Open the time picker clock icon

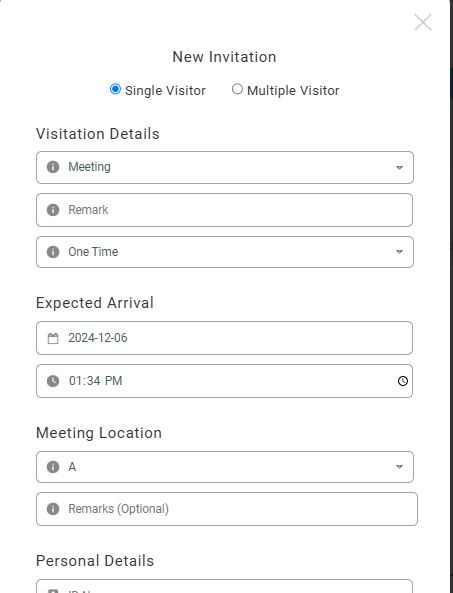(403, 381)
